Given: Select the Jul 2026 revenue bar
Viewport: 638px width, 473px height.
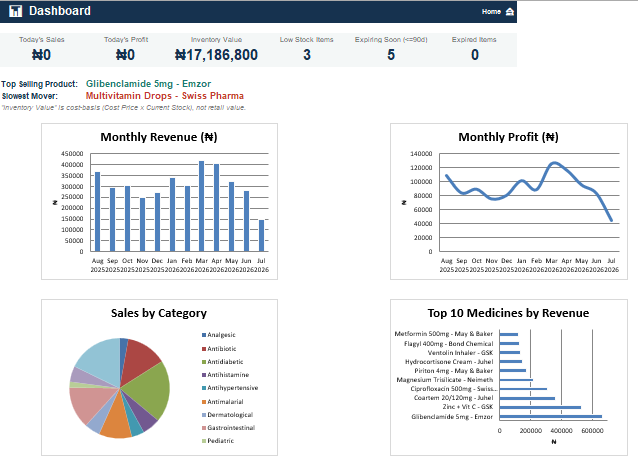Looking at the screenshot, I should pos(261,236).
